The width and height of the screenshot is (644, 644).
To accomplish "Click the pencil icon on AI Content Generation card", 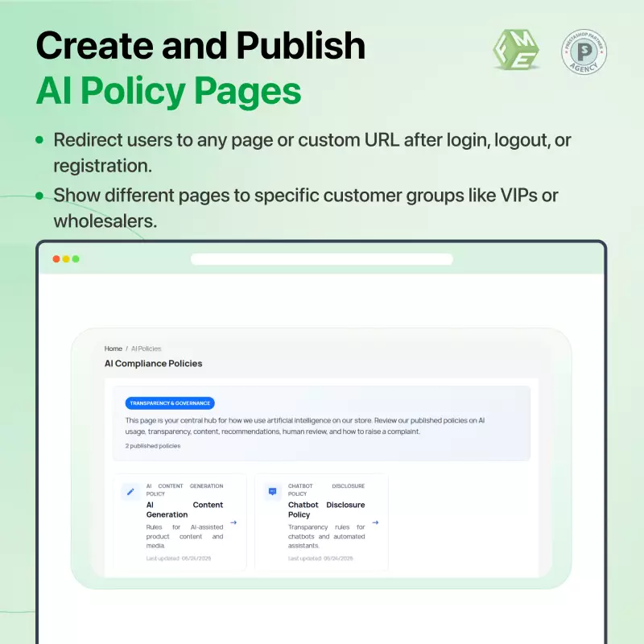I will (x=130, y=492).
